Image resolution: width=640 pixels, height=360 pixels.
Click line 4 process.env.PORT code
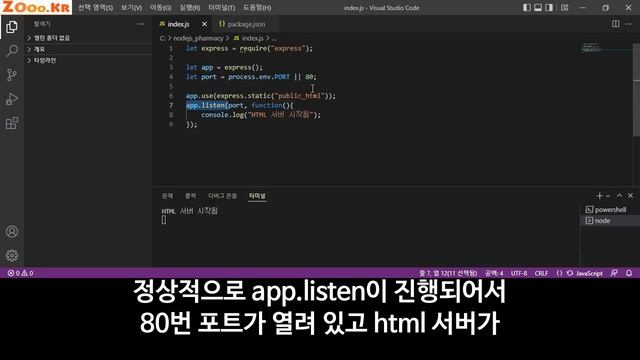coord(259,77)
